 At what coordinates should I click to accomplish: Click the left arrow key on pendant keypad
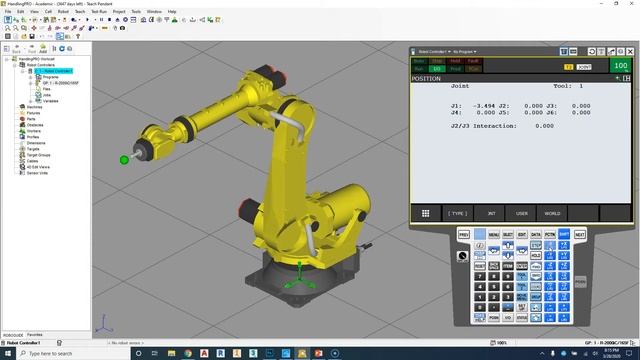click(494, 250)
